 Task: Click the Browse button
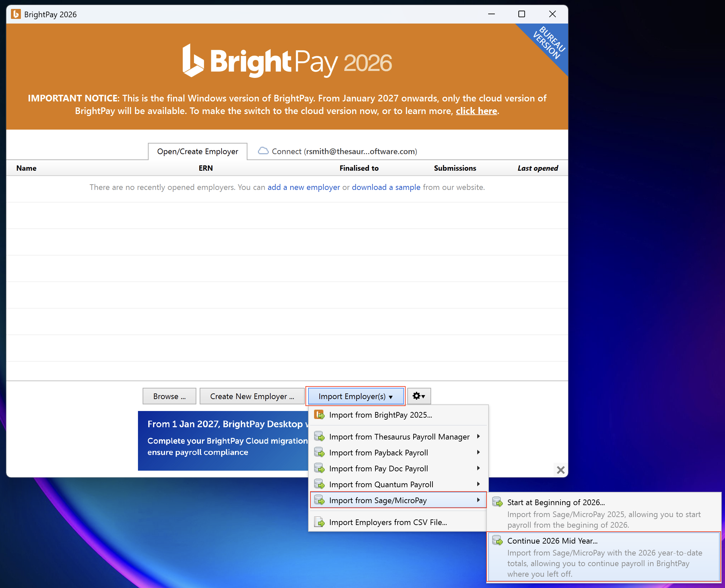click(169, 396)
